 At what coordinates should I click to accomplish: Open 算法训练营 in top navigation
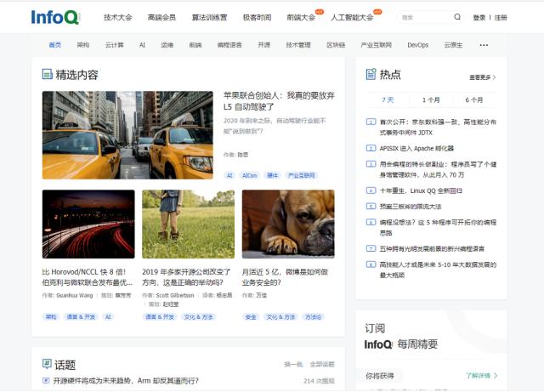pos(210,17)
